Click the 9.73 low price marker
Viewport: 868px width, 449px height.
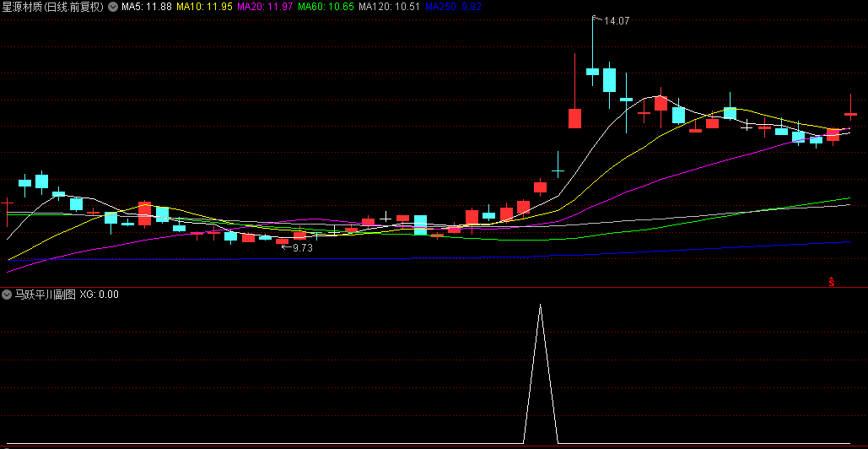click(301, 248)
